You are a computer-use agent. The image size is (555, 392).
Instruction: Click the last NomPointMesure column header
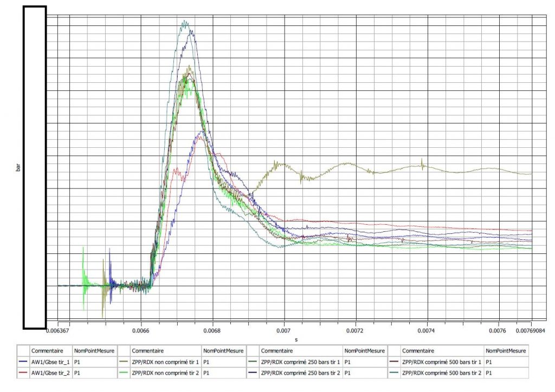tap(505, 350)
